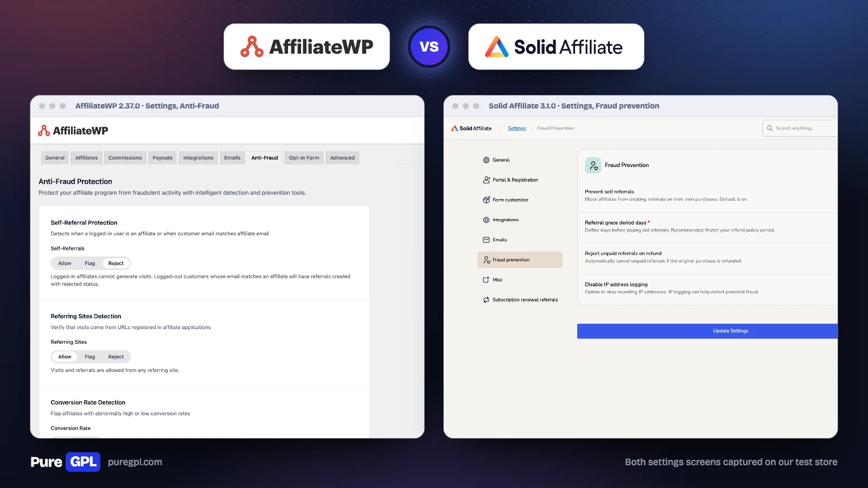
Task: Click the Portal & Registration user icon
Action: [x=486, y=180]
